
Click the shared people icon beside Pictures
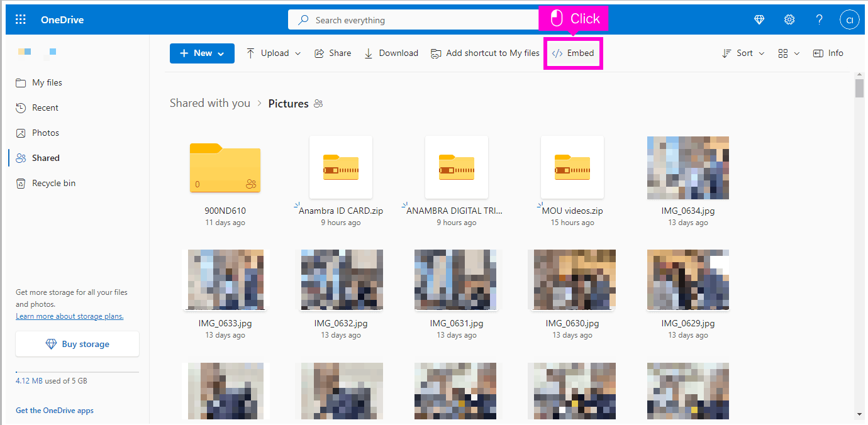pos(318,104)
